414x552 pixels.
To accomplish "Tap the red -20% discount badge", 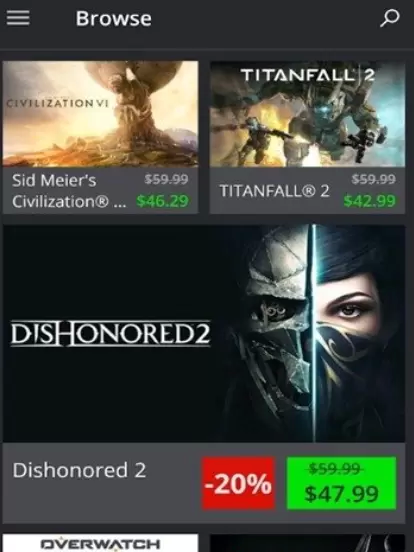I will click(238, 483).
